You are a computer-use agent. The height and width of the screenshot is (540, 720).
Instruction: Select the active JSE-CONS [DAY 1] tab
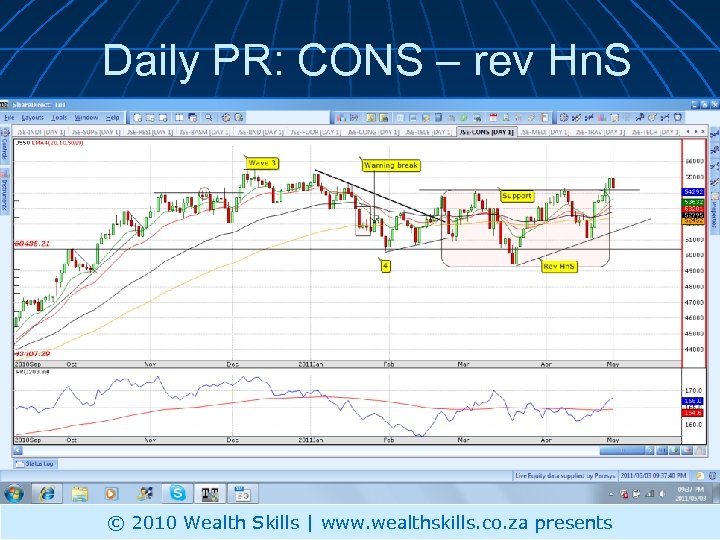click(x=487, y=132)
